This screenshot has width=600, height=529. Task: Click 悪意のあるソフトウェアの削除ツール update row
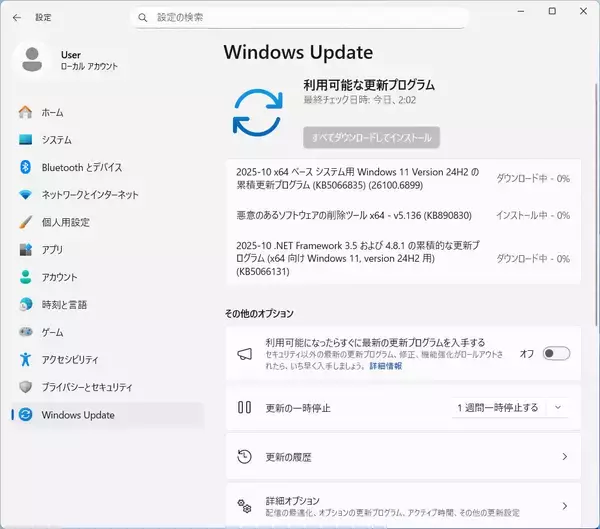[x=403, y=215]
